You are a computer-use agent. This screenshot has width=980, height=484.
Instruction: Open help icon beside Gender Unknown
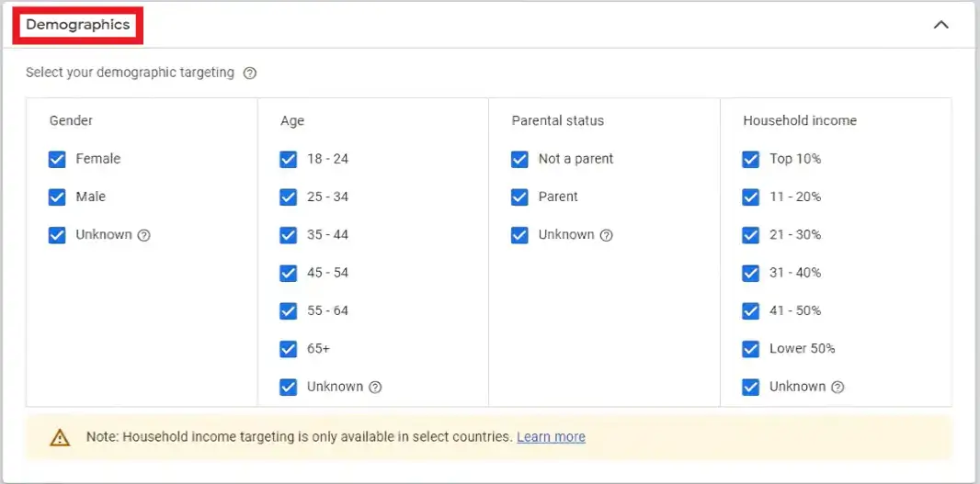143,235
